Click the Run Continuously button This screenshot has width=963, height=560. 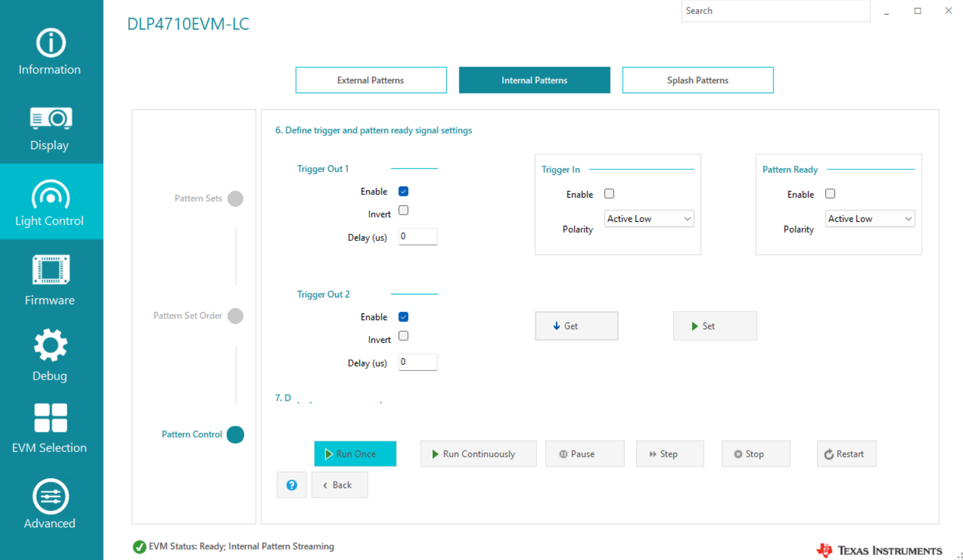click(x=478, y=454)
